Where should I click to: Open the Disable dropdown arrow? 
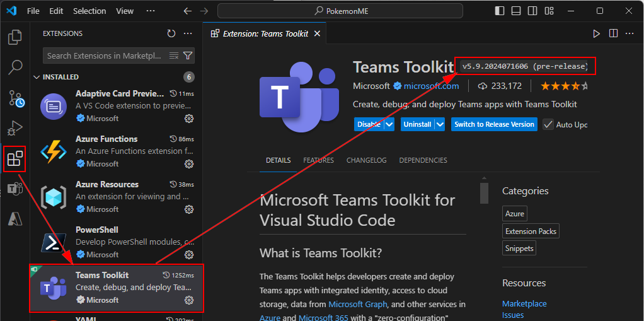[389, 124]
